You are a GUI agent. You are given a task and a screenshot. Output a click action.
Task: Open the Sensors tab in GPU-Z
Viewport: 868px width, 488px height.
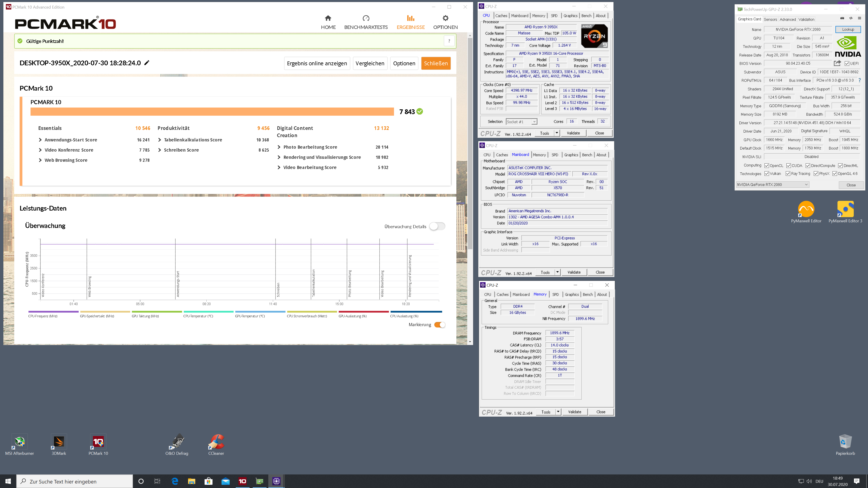(770, 19)
